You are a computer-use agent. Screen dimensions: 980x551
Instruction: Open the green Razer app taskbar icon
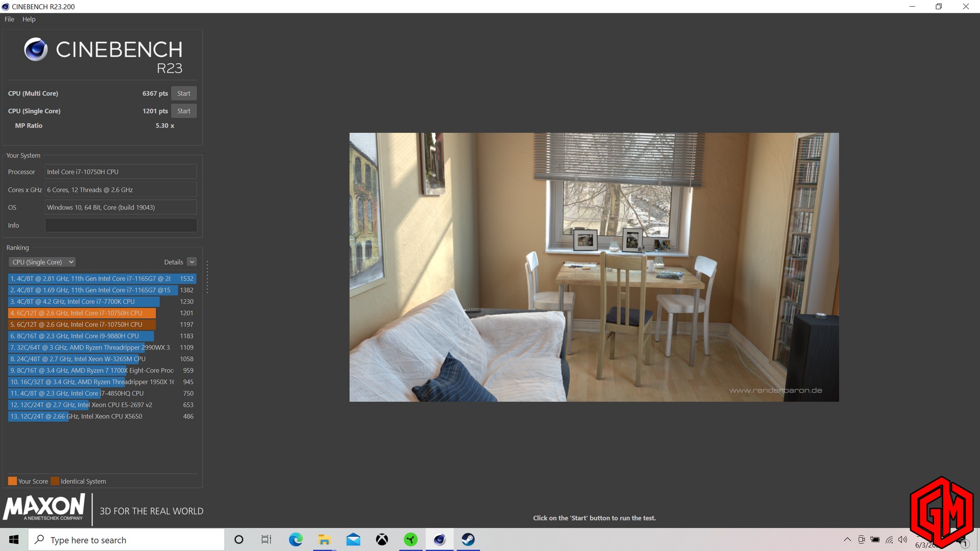point(410,540)
